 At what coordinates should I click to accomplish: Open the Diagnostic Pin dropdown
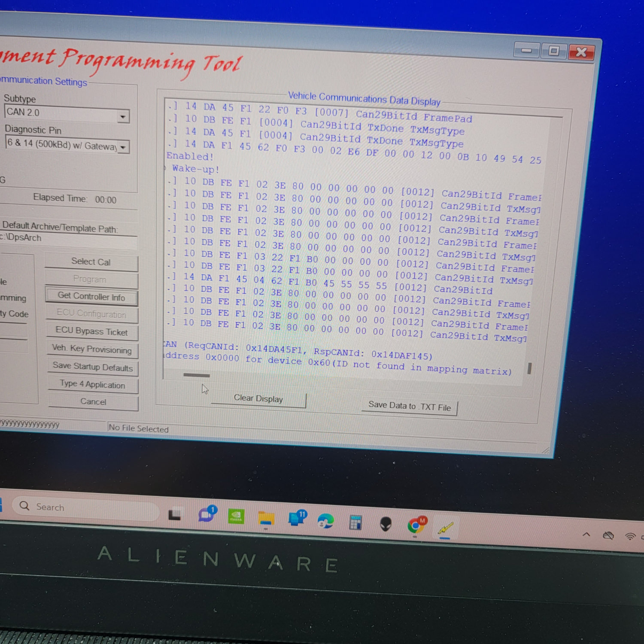pyautogui.click(x=123, y=147)
